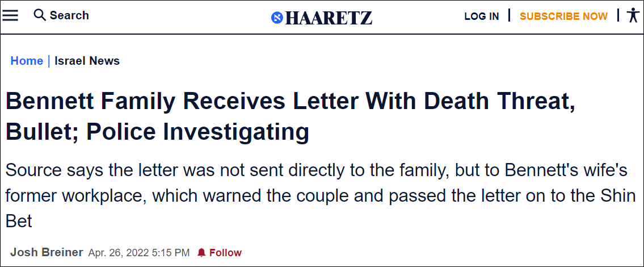Click the LOG IN link

pyautogui.click(x=481, y=16)
